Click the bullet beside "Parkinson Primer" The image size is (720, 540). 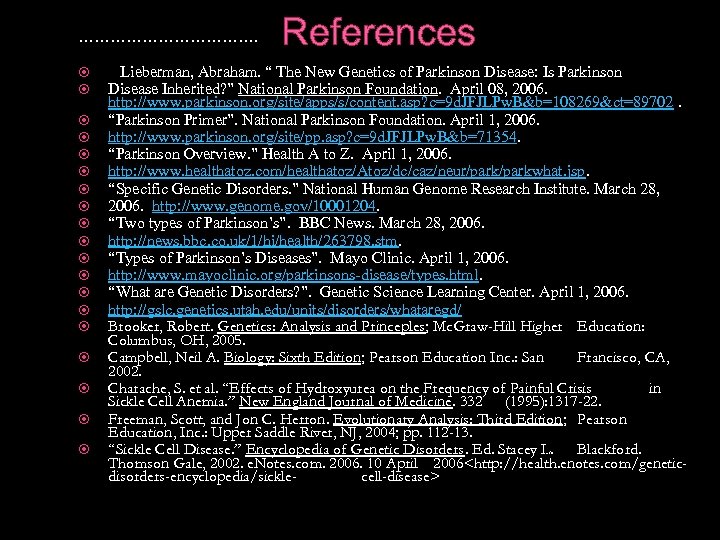tap(84, 120)
